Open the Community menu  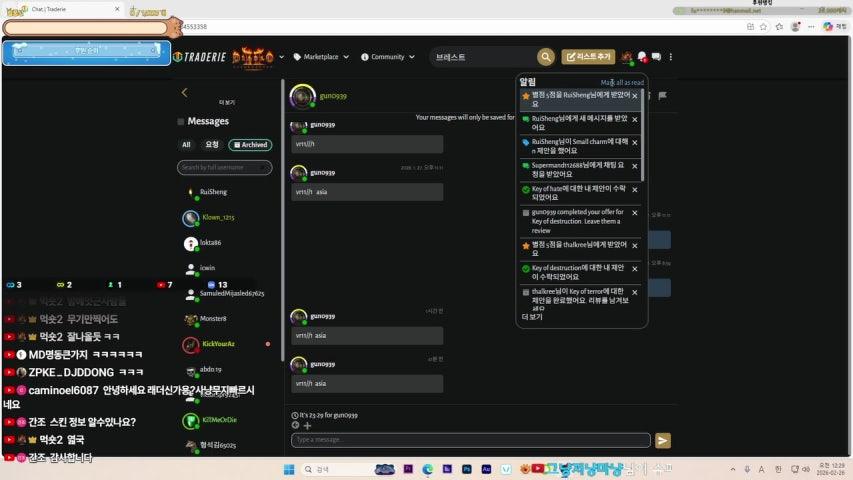pos(388,57)
